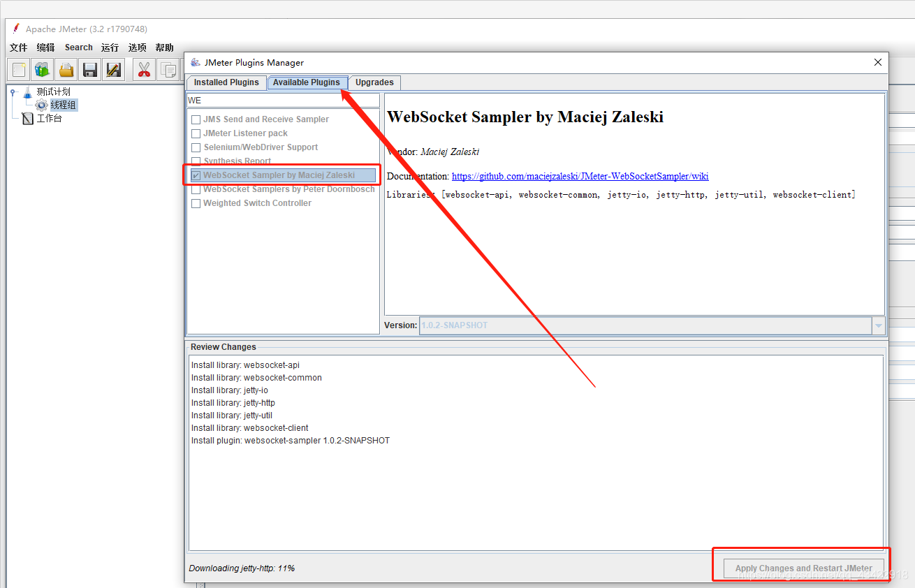915x588 pixels.
Task: Select JMeter Listener pack label
Action: click(x=245, y=133)
